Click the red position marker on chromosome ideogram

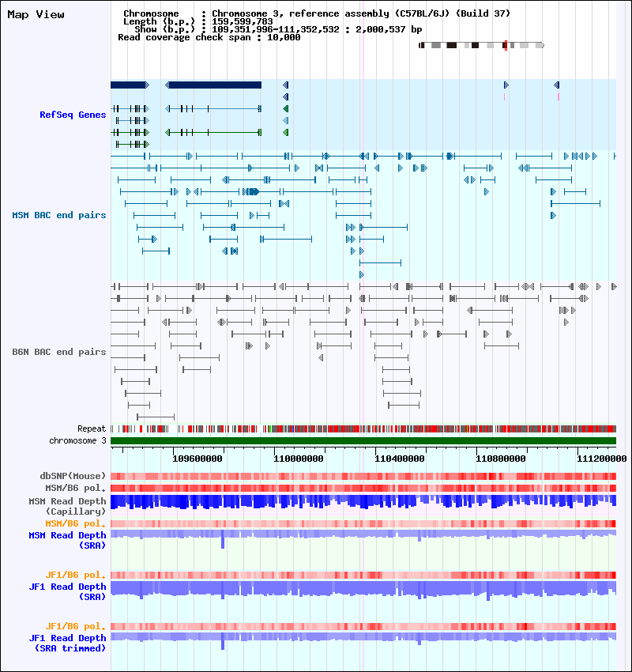(506, 45)
